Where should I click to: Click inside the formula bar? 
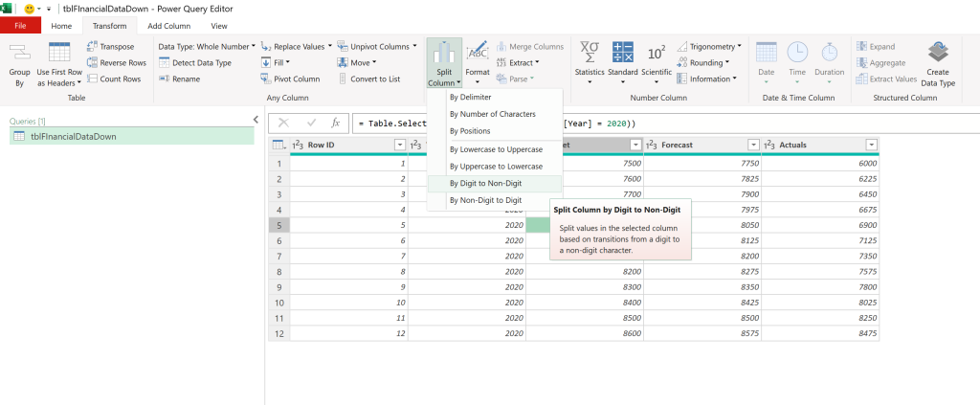[x=666, y=124]
